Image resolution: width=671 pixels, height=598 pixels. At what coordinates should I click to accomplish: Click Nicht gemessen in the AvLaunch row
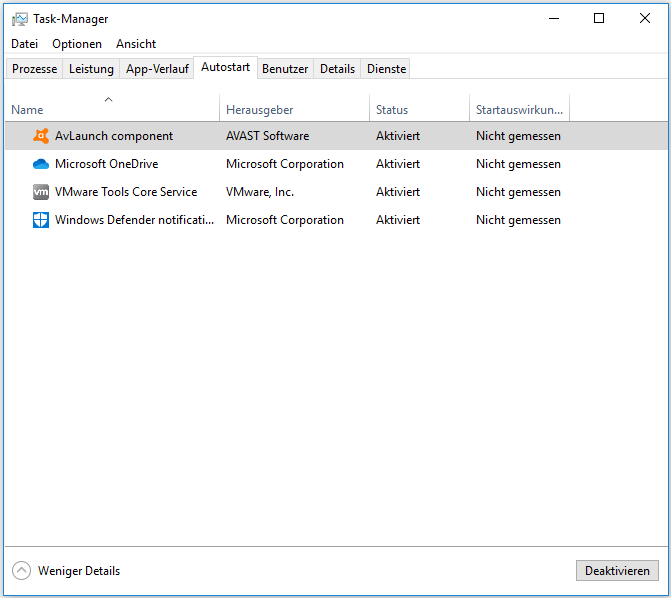518,136
